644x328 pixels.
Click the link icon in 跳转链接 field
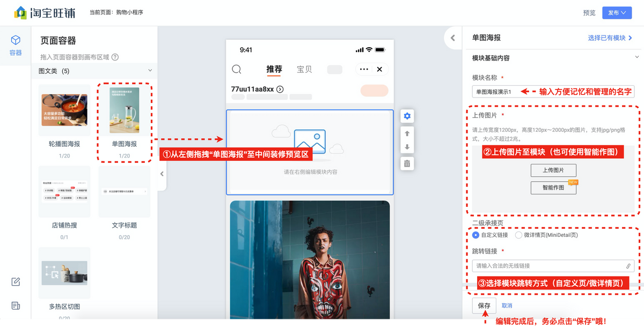click(x=628, y=266)
